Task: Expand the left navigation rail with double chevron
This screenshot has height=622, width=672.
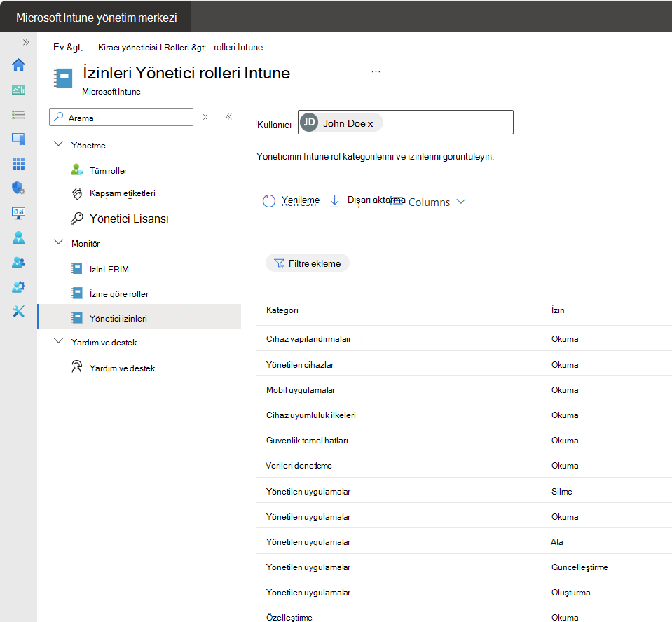Action: pyautogui.click(x=26, y=42)
